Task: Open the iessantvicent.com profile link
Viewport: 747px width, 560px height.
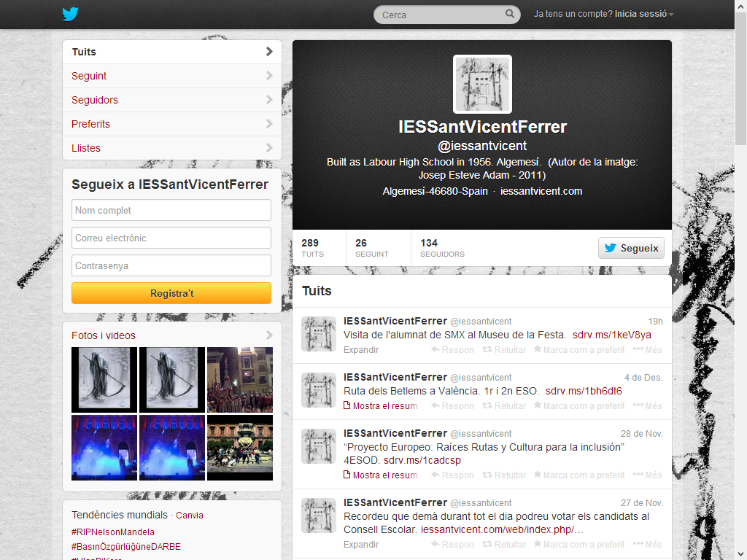Action: 541,192
